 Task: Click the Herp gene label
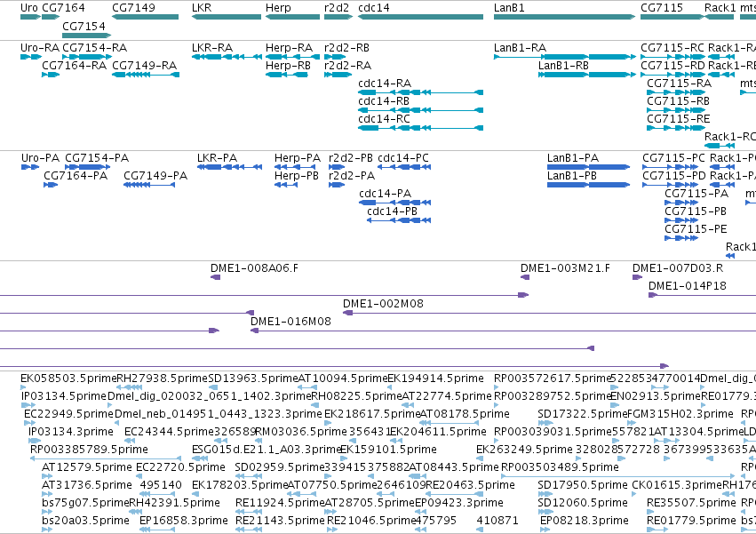click(278, 8)
